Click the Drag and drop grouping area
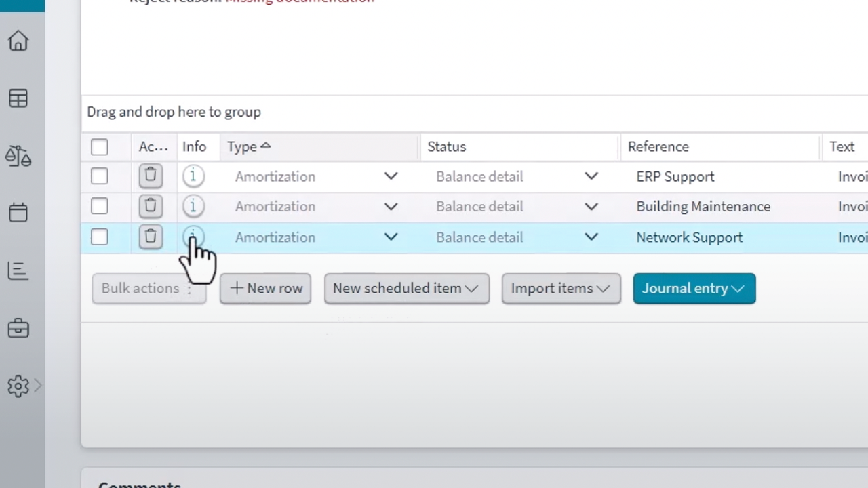Viewport: 868px width, 488px height. [x=475, y=112]
